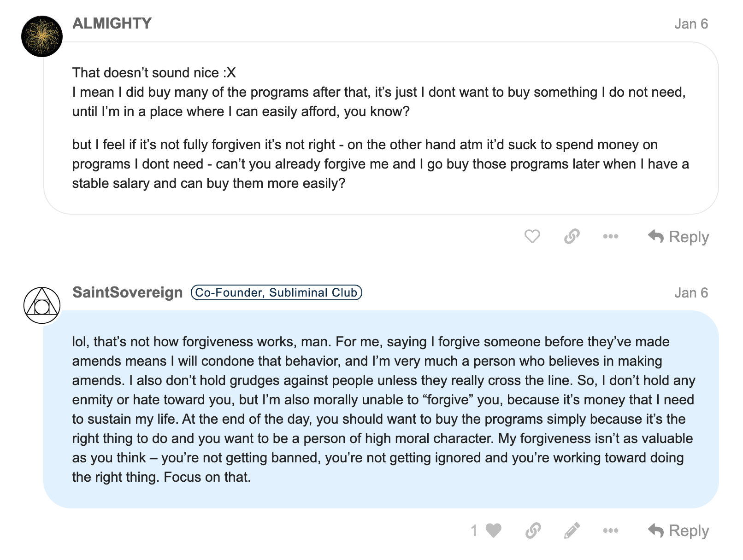Copy link to ALMIGHTY's post
The image size is (743, 560).
[572, 236]
